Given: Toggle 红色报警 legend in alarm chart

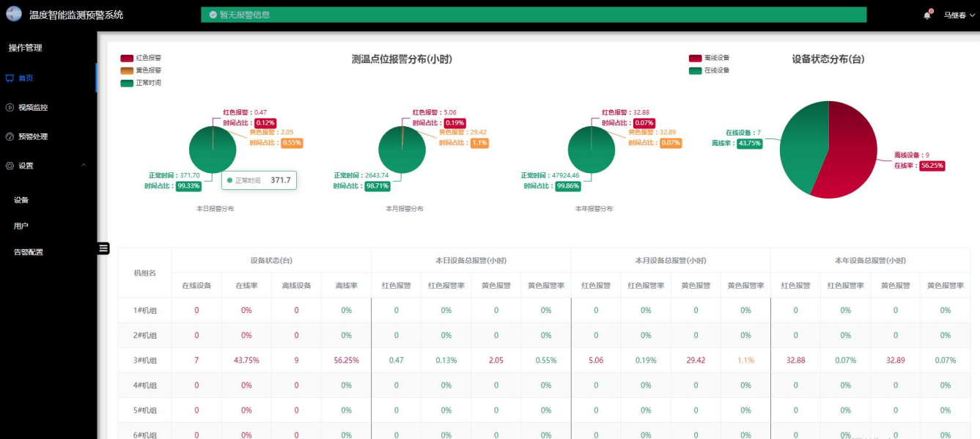Looking at the screenshot, I should pos(127,58).
